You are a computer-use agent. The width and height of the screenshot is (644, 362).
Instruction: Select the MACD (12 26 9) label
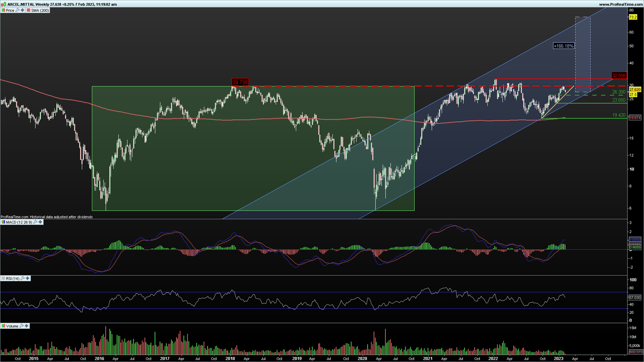coord(19,222)
